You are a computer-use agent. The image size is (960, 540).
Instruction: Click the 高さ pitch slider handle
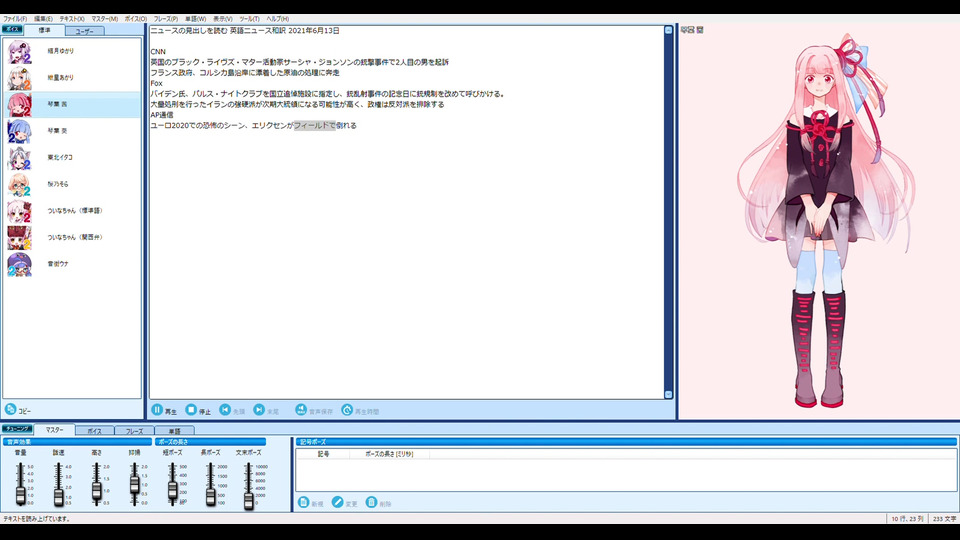[97, 491]
